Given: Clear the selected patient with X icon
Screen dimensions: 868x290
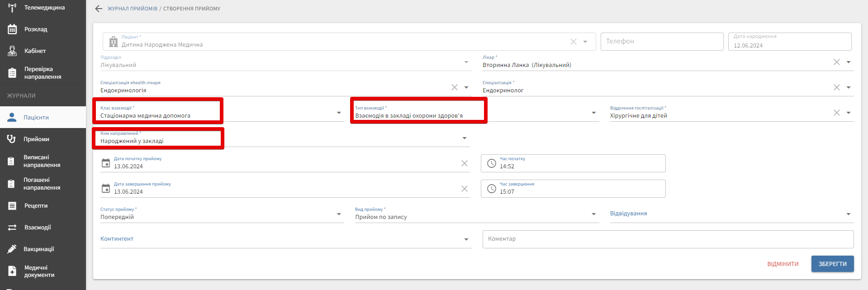Looking at the screenshot, I should click(x=573, y=42).
